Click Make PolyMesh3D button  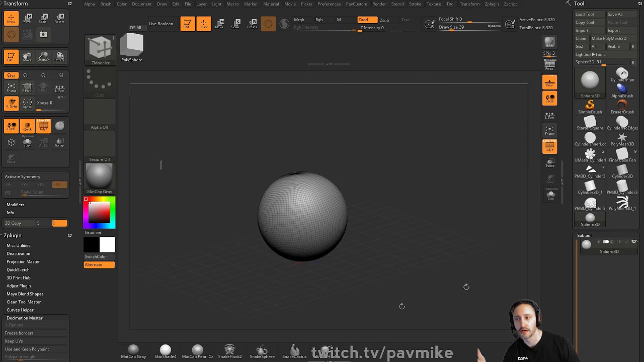tap(613, 39)
